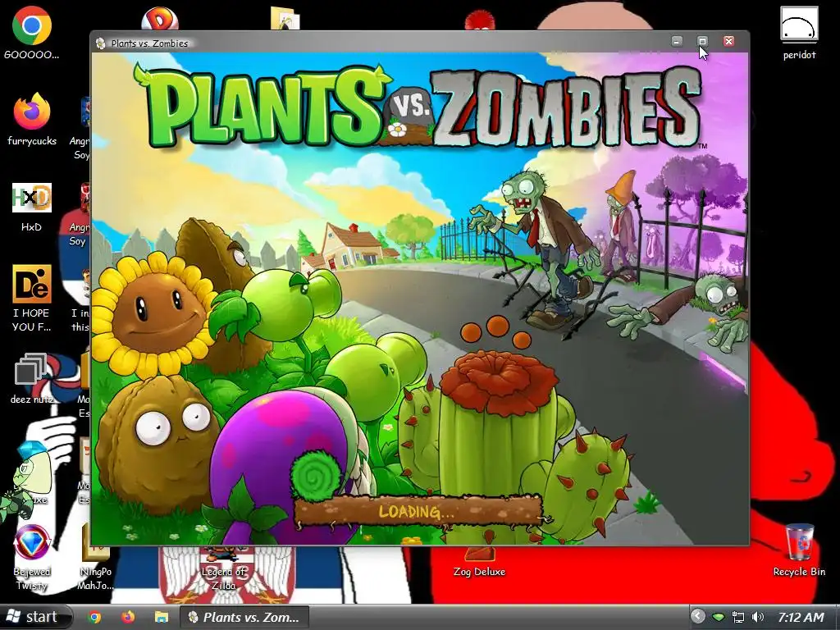Click the Start button
The height and width of the screenshot is (630, 840).
click(x=36, y=617)
